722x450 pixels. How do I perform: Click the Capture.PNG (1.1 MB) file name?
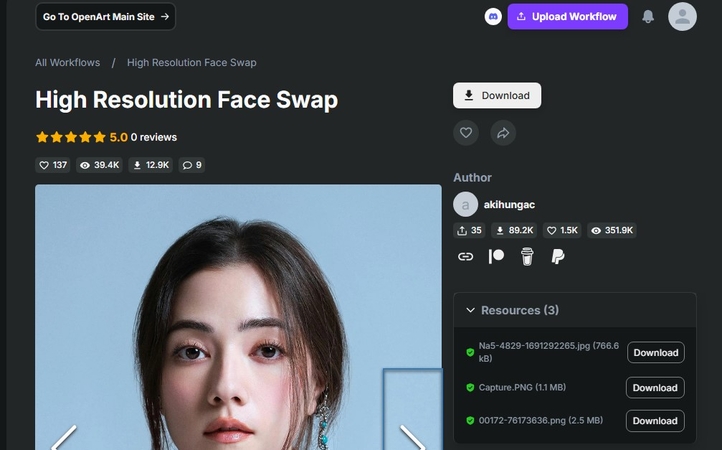[522, 387]
